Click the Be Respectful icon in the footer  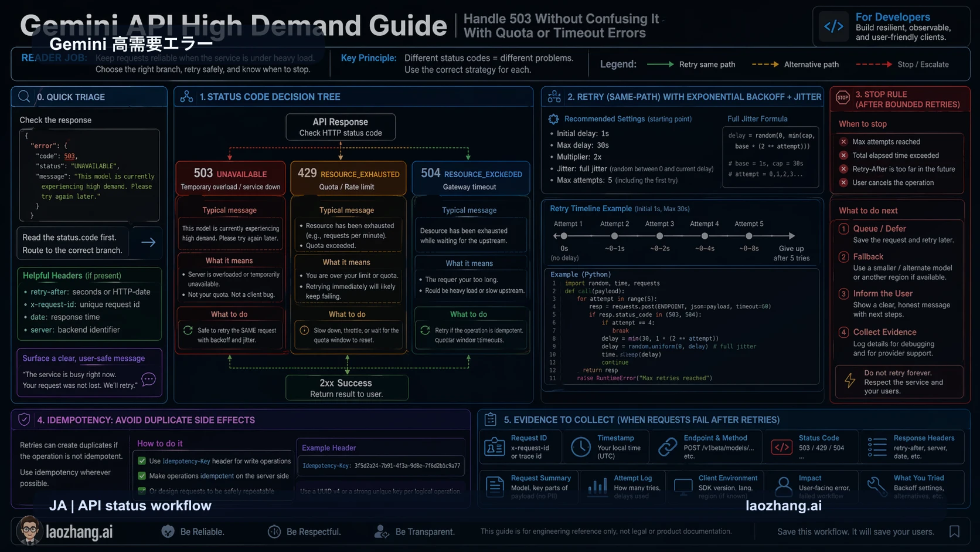pos(274,531)
